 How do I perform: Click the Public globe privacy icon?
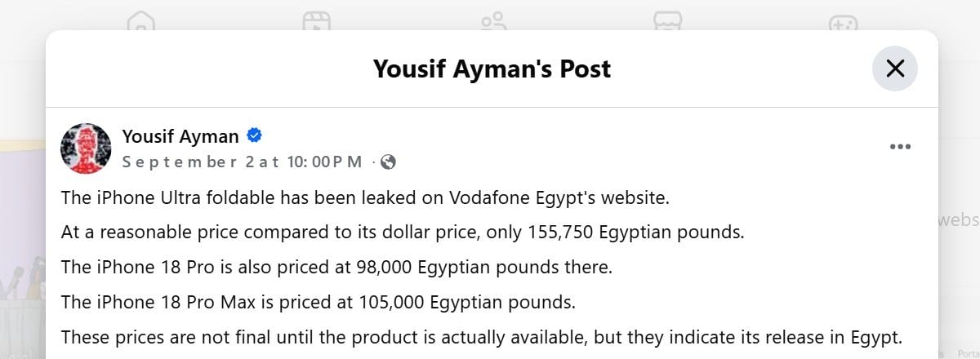pos(388,162)
